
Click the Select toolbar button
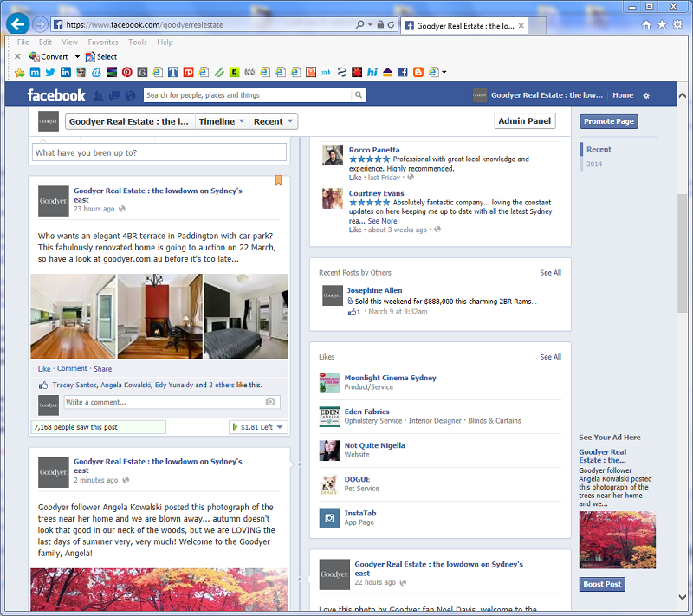(x=101, y=56)
